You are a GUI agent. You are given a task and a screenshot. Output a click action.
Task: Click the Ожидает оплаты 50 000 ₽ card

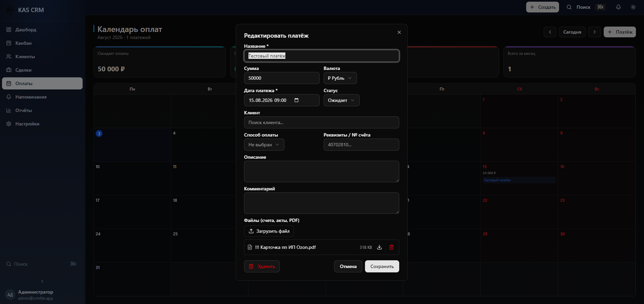click(159, 62)
